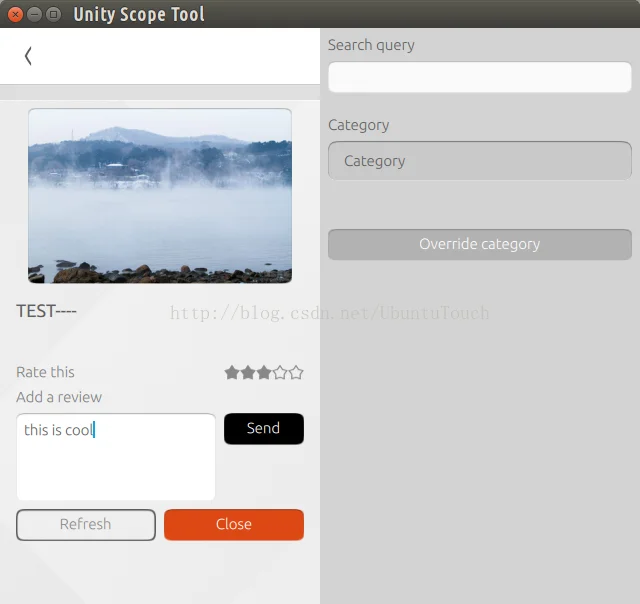Give five stars using the last star
Image resolution: width=640 pixels, height=604 pixels.
(296, 373)
